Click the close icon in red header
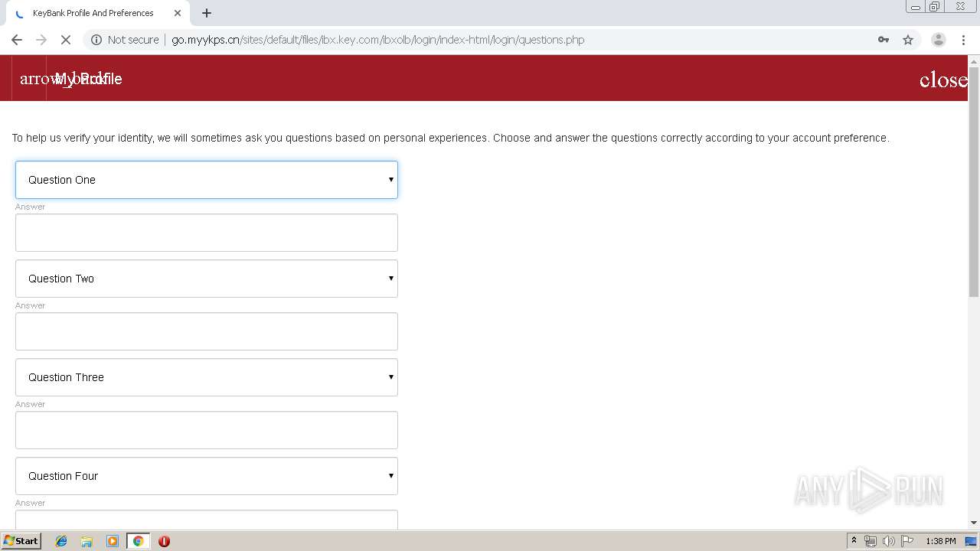Image resolution: width=980 pixels, height=551 pixels. point(943,80)
